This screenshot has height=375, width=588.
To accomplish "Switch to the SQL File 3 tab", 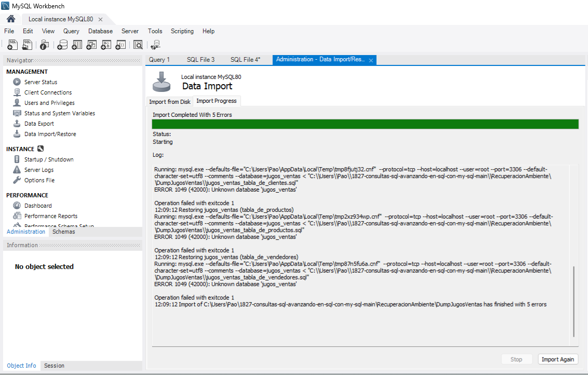I will [201, 60].
